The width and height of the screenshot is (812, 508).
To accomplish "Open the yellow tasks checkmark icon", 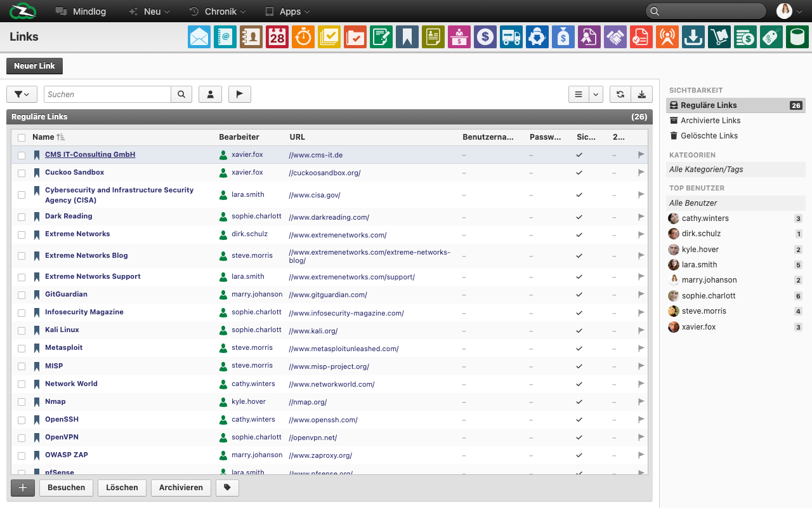I will 329,37.
